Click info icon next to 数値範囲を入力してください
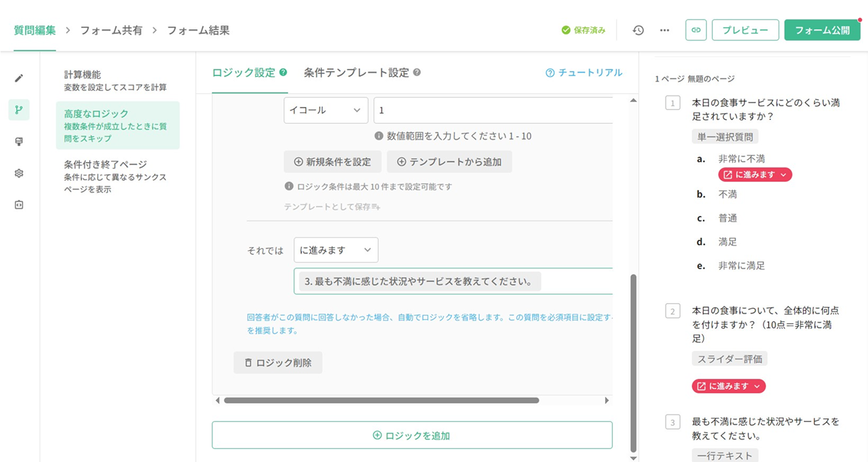Image resolution: width=868 pixels, height=462 pixels. [379, 136]
